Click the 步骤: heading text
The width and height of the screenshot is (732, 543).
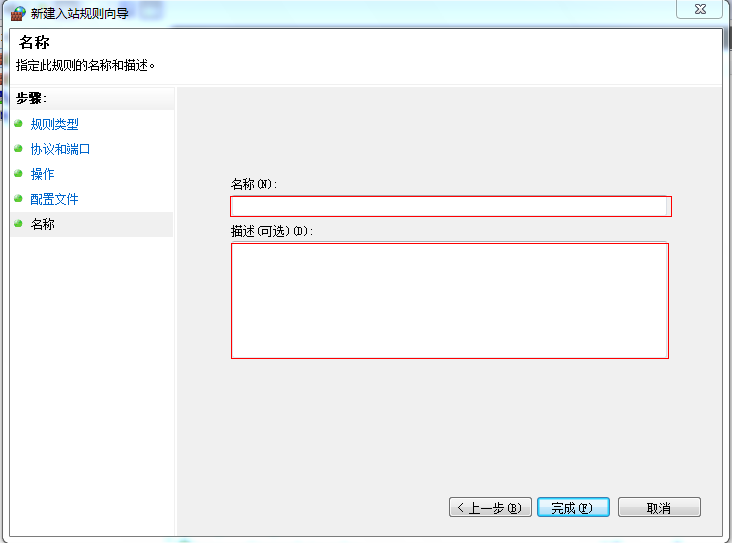tap(31, 99)
